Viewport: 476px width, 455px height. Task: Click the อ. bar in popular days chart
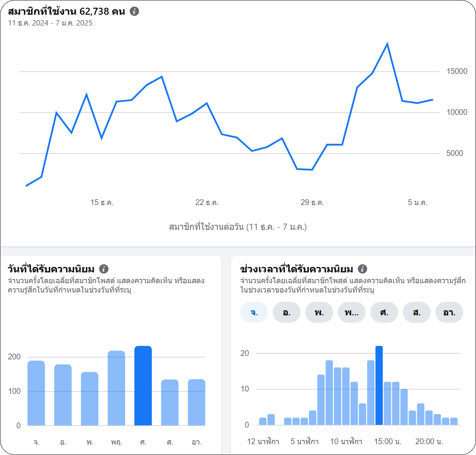(63, 395)
